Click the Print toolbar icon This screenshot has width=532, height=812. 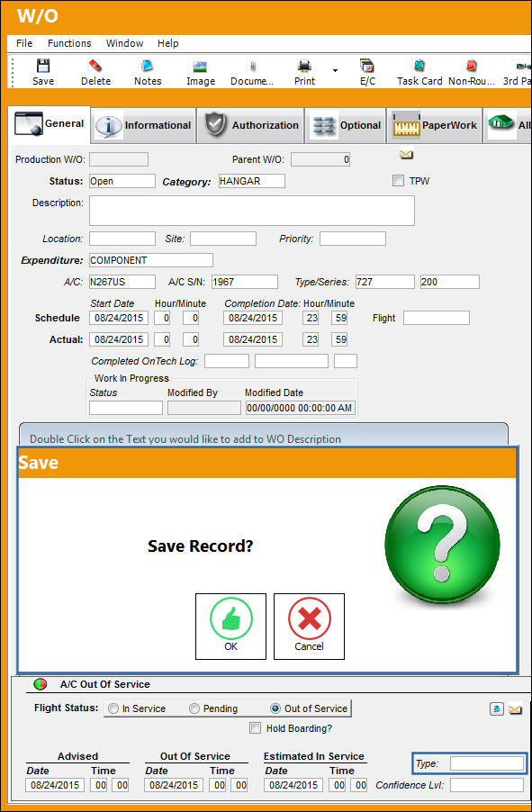coord(304,66)
